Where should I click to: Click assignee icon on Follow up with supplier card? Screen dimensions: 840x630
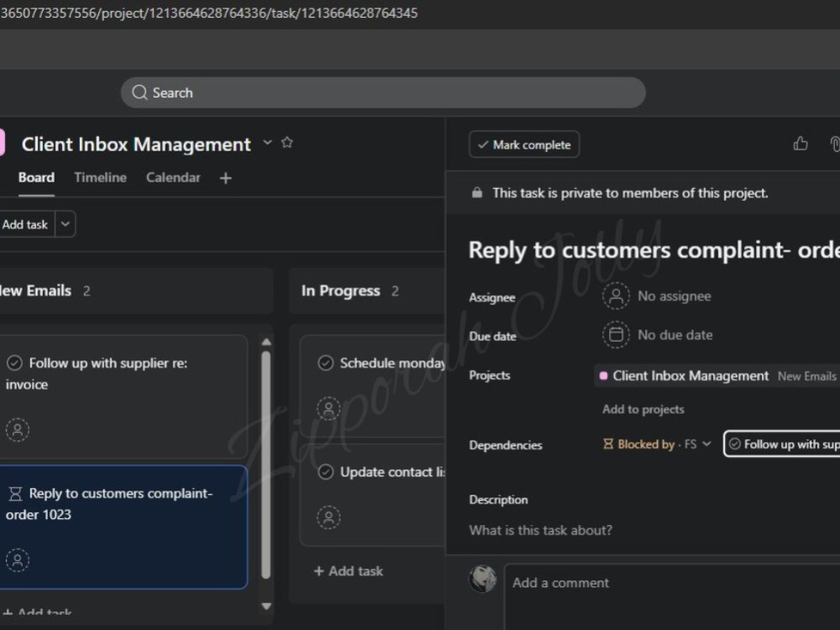[18, 429]
